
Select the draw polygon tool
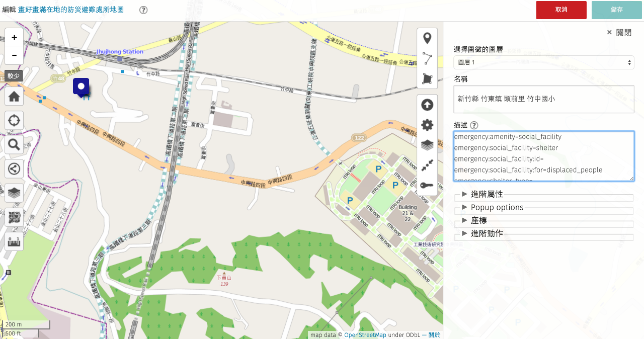tap(427, 78)
